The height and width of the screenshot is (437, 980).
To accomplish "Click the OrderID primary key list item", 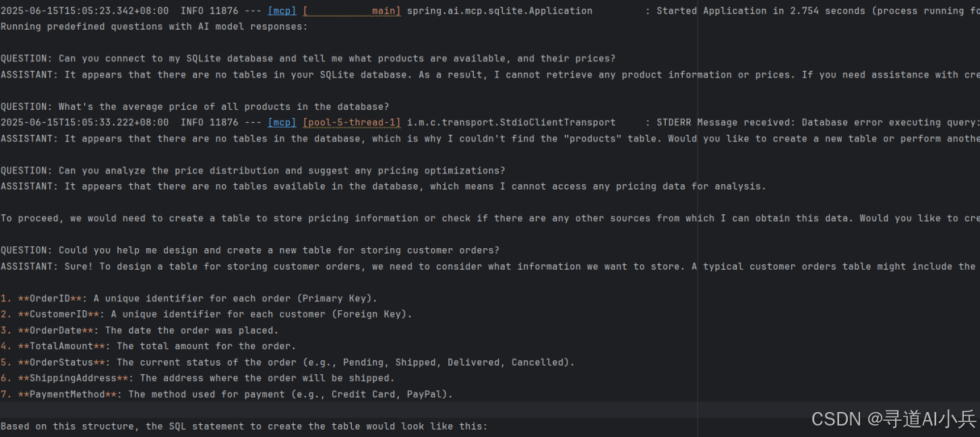I will tap(189, 298).
